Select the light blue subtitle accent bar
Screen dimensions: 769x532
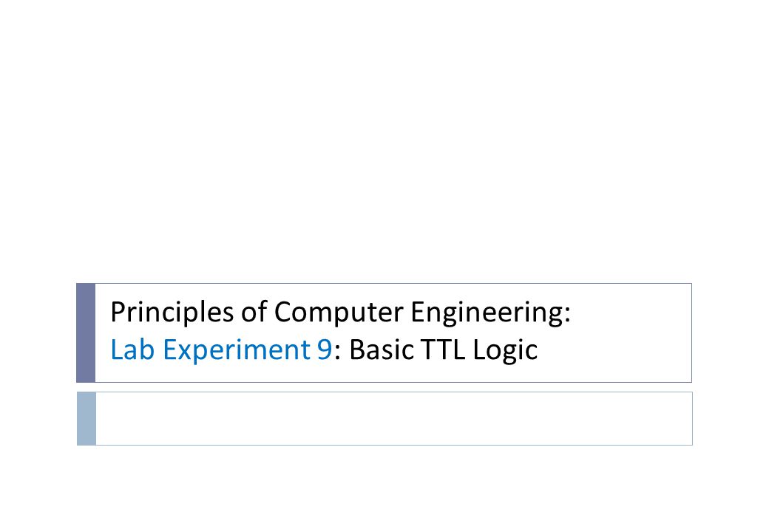(x=87, y=418)
